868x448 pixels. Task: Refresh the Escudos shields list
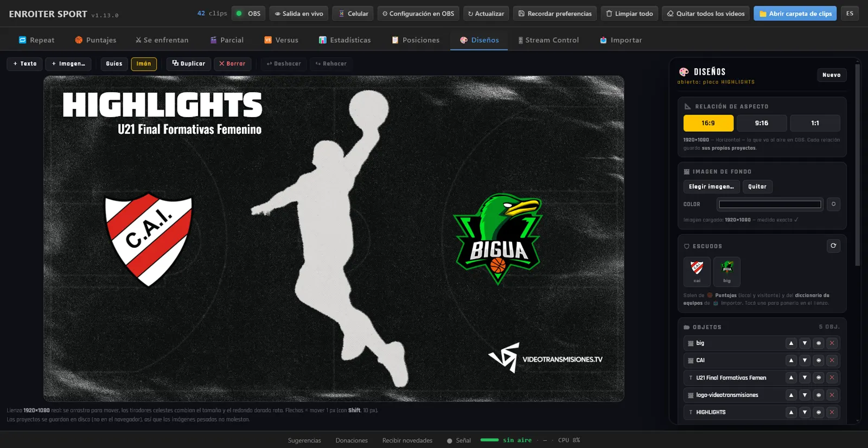click(833, 246)
